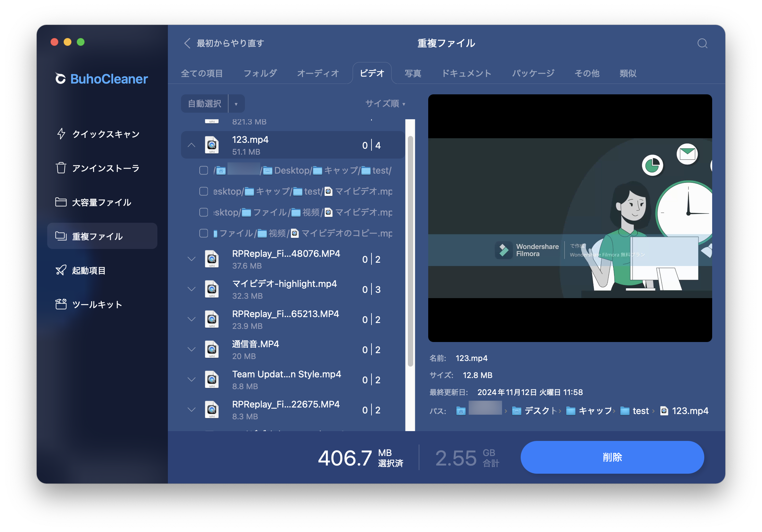Check the Desktop/キャップ/test/ duplicate entry
The height and width of the screenshot is (532, 762).
203,170
